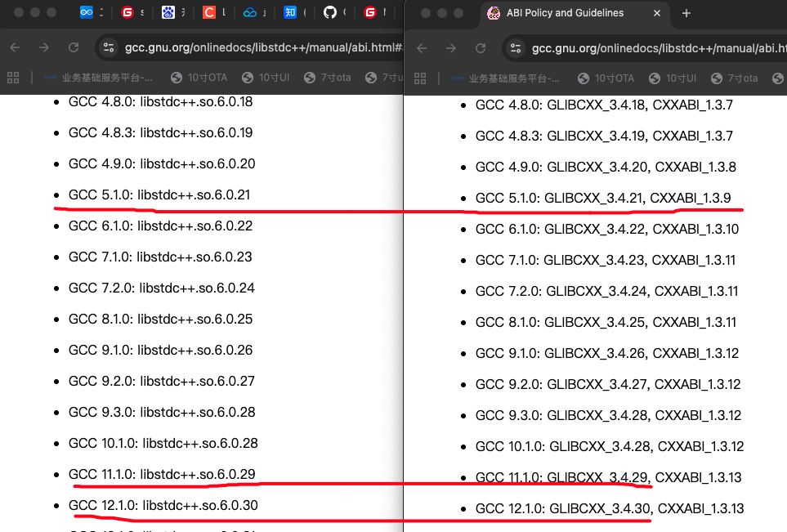Click text GCC 6.1.0: GLIBCXX_3.4.22, CXXABI_1.3.10
787x532 pixels.
click(x=607, y=230)
